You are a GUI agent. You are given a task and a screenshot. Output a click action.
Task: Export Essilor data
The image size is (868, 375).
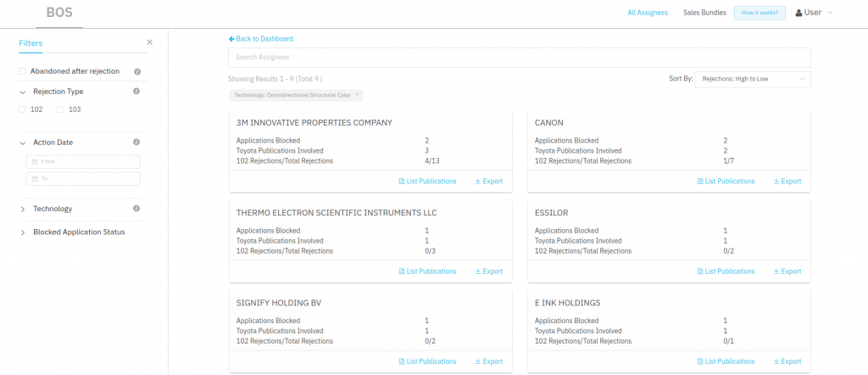click(x=787, y=271)
